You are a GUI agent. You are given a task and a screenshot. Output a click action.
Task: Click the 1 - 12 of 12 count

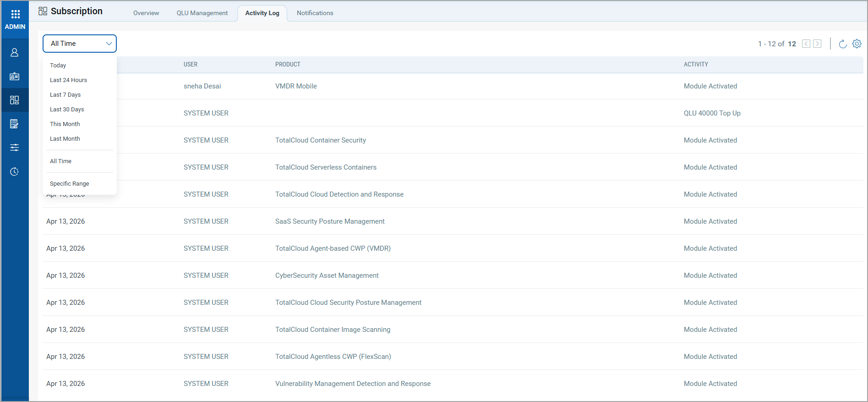pyautogui.click(x=777, y=44)
